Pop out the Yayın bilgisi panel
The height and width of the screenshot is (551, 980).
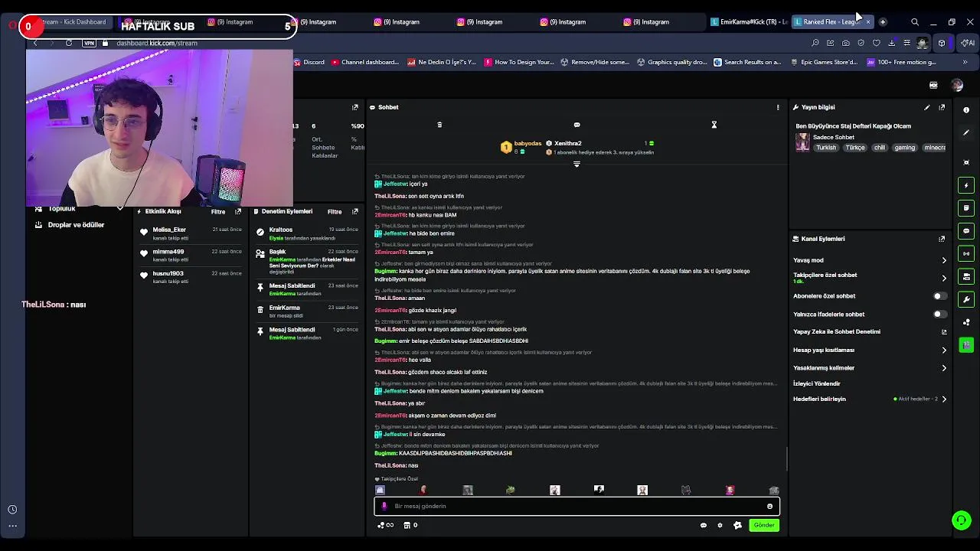coord(942,107)
